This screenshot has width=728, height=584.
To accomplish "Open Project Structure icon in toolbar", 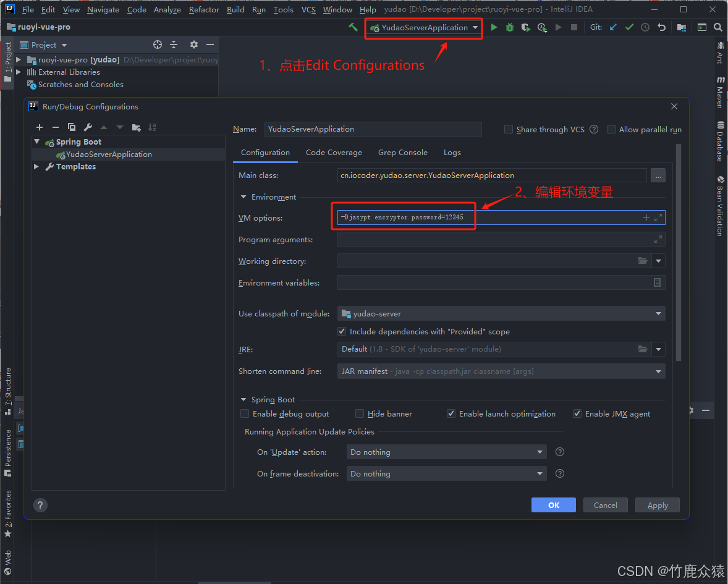I will coord(682,27).
